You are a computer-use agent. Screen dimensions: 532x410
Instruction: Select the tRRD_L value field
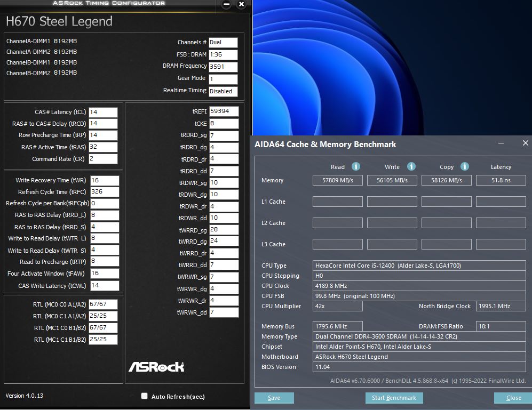coord(105,215)
